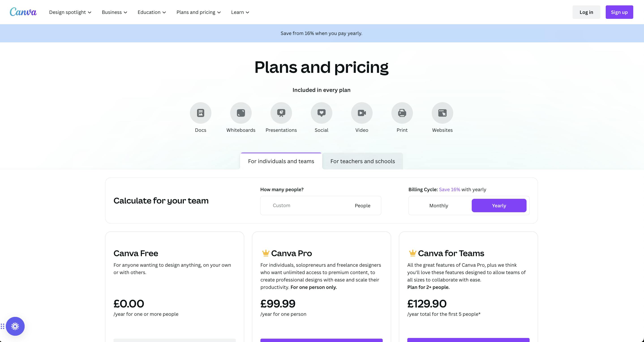Click the Docs icon
This screenshot has height=342, width=644.
(x=200, y=113)
